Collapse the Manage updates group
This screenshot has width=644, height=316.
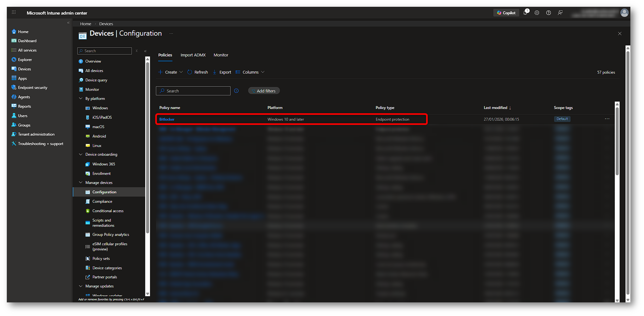tap(81, 286)
